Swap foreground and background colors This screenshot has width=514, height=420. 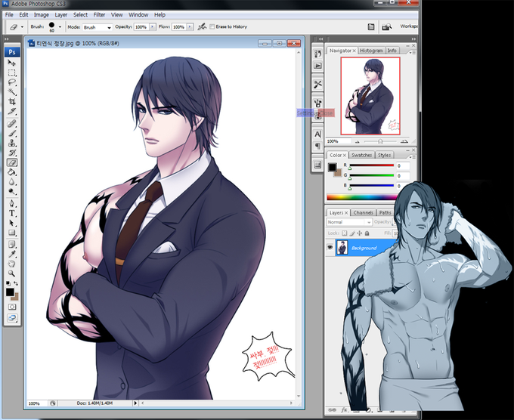point(16,283)
